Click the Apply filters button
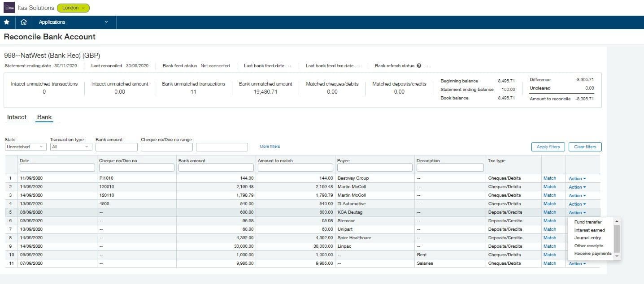 [548, 147]
